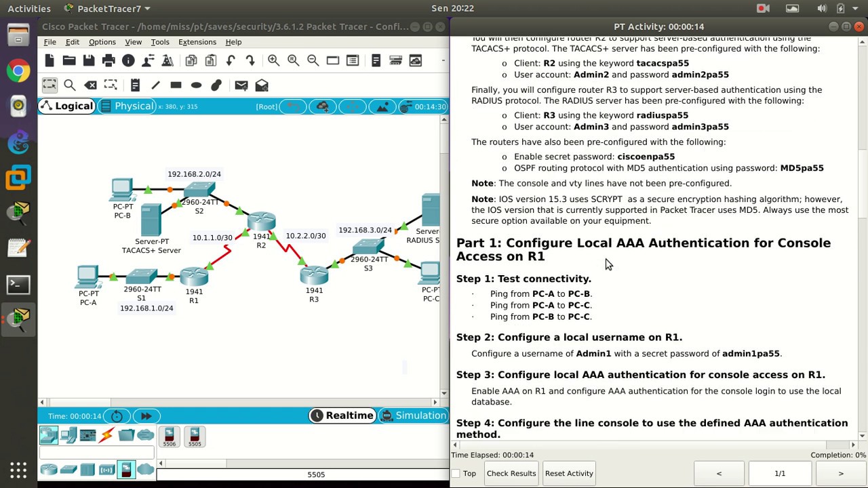
Task: Zoom in on the workspace
Action: click(x=273, y=61)
